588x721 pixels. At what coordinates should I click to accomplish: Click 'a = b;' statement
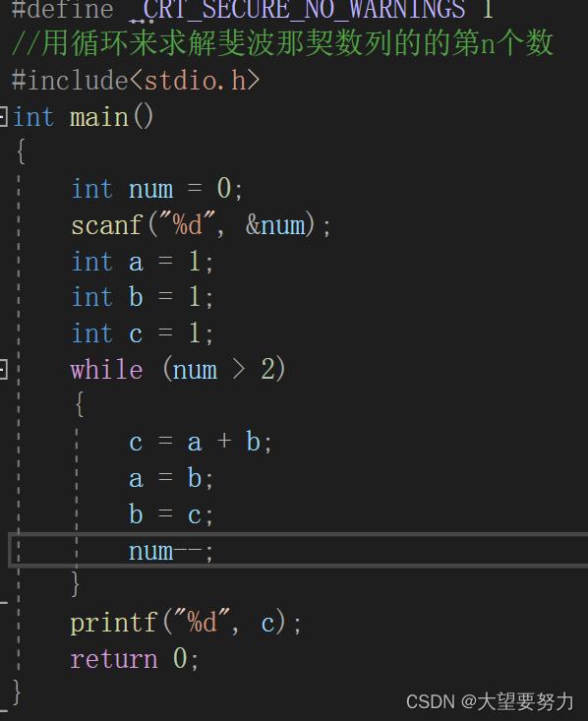click(171, 478)
